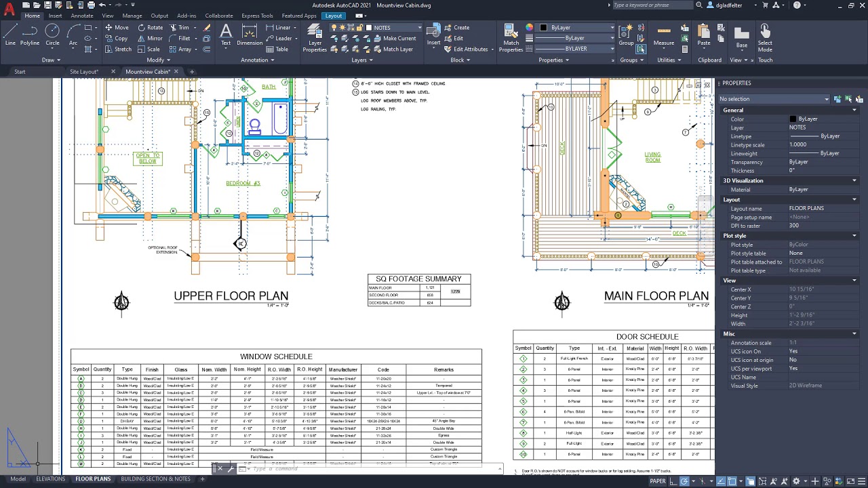Toggle PAPER space in status bar
This screenshot has width=868, height=488.
click(658, 481)
